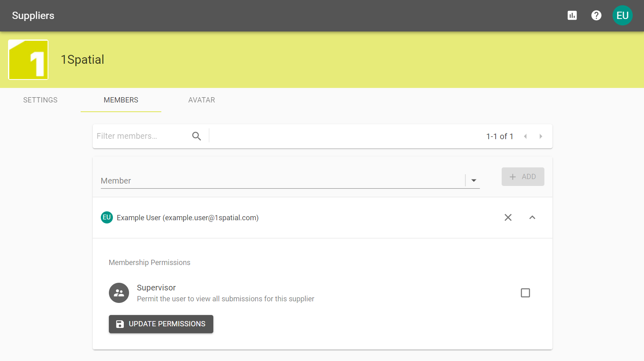Select the Members tab

point(121,100)
